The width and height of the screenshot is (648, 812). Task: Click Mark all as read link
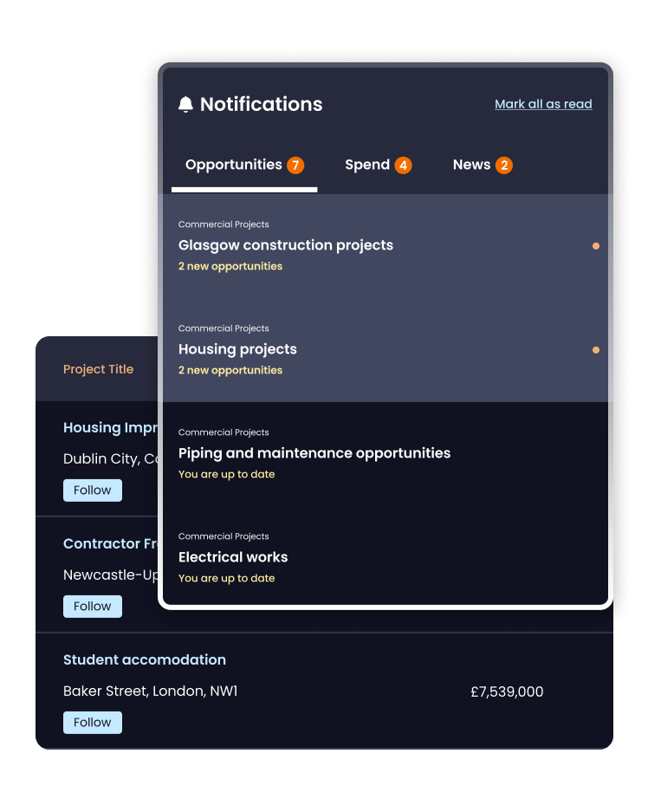(543, 104)
